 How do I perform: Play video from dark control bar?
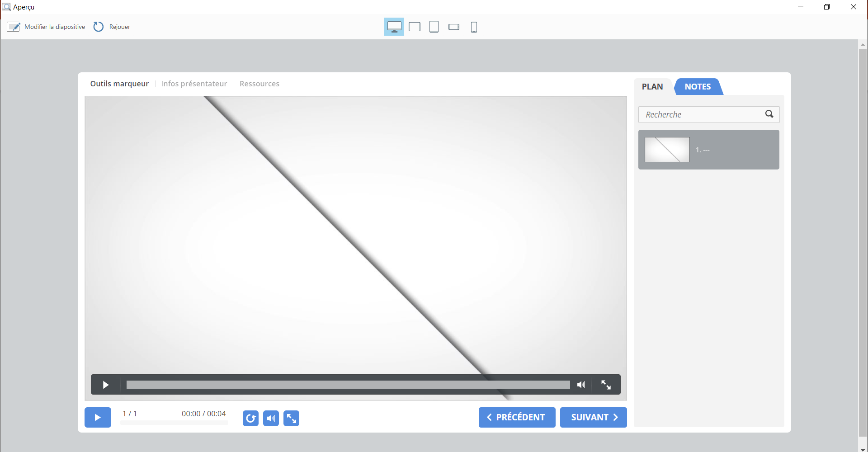tap(106, 385)
